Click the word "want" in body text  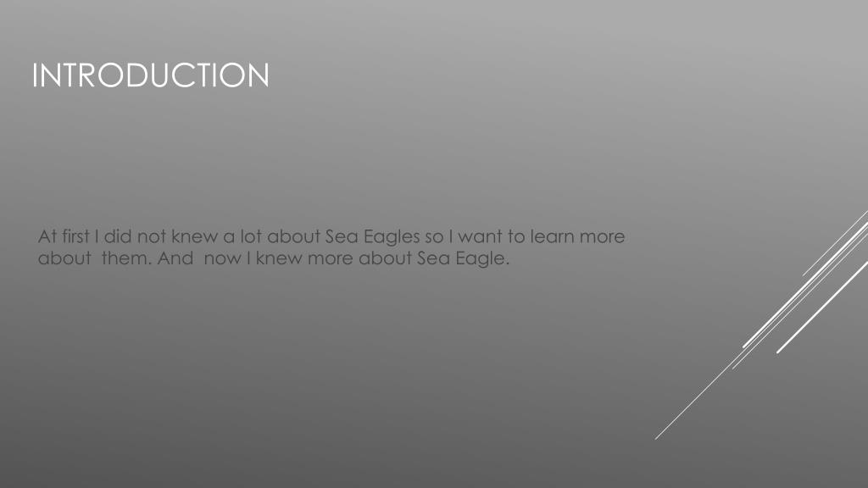point(480,237)
